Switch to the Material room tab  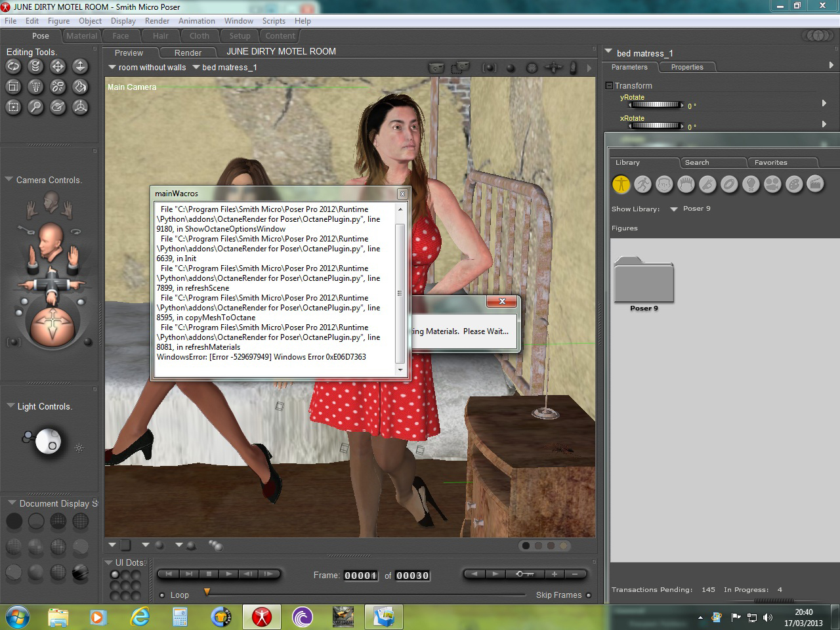coord(81,36)
